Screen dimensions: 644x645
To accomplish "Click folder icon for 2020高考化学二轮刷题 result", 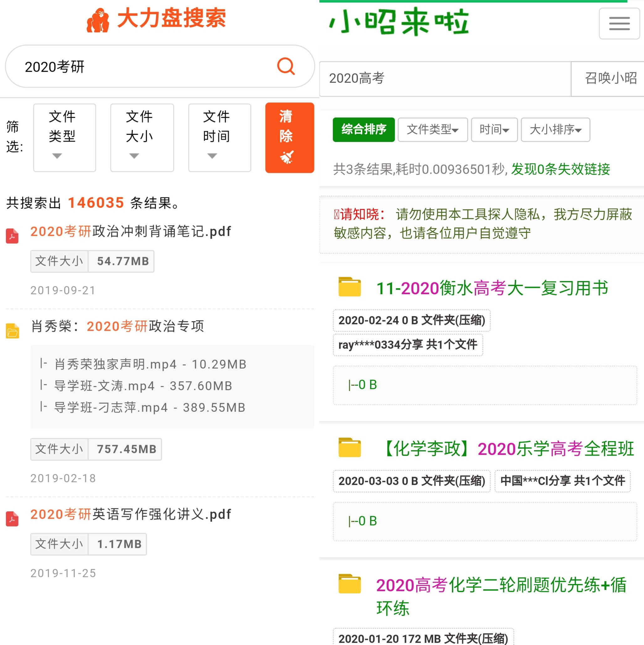I will [x=349, y=584].
